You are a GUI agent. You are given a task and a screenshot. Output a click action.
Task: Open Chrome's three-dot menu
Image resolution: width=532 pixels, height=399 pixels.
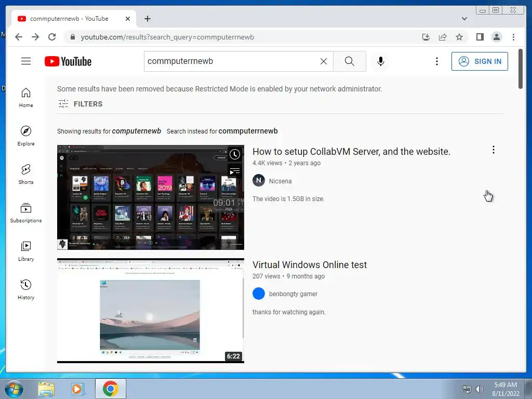[x=513, y=37]
